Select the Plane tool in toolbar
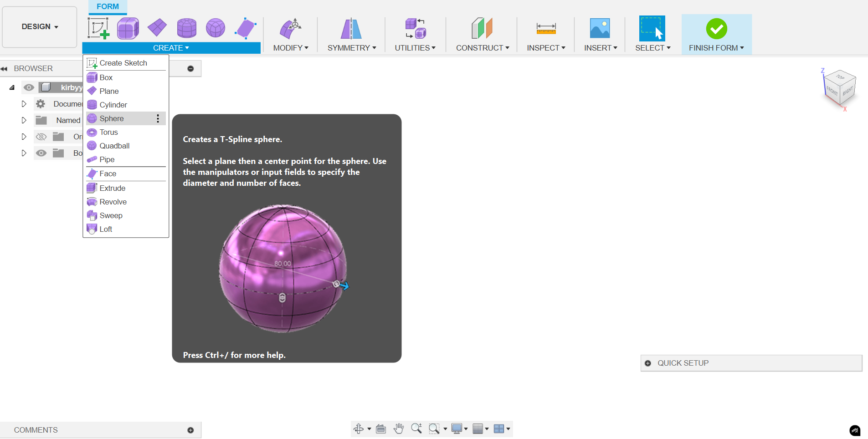Image resolution: width=868 pixels, height=439 pixels. (157, 28)
